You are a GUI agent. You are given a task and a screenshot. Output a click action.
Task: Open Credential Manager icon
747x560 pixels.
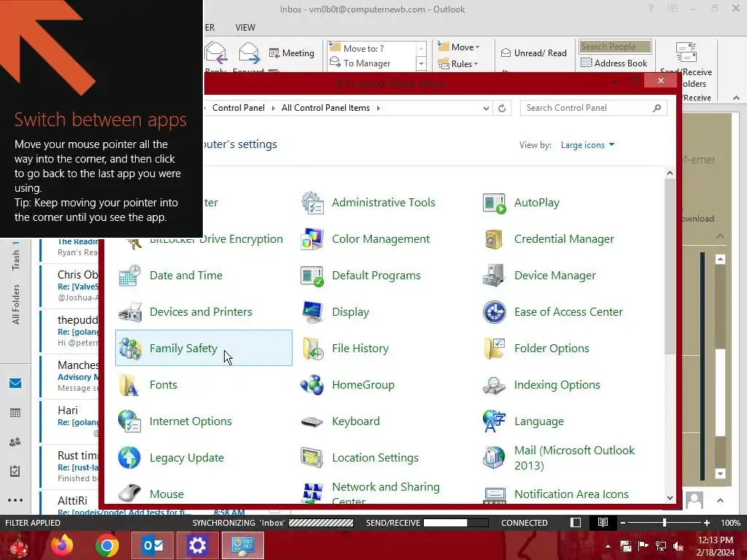coord(494,239)
